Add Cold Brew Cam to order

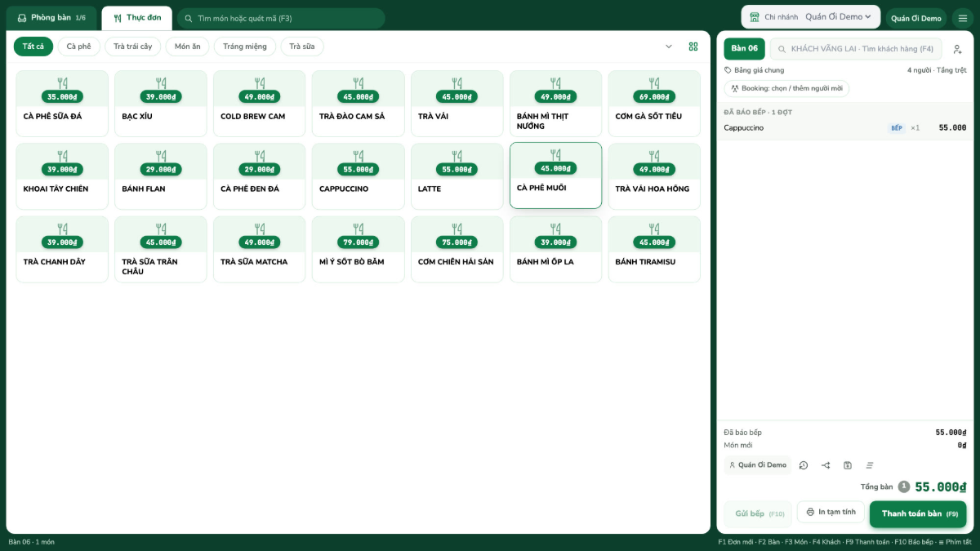(260, 104)
